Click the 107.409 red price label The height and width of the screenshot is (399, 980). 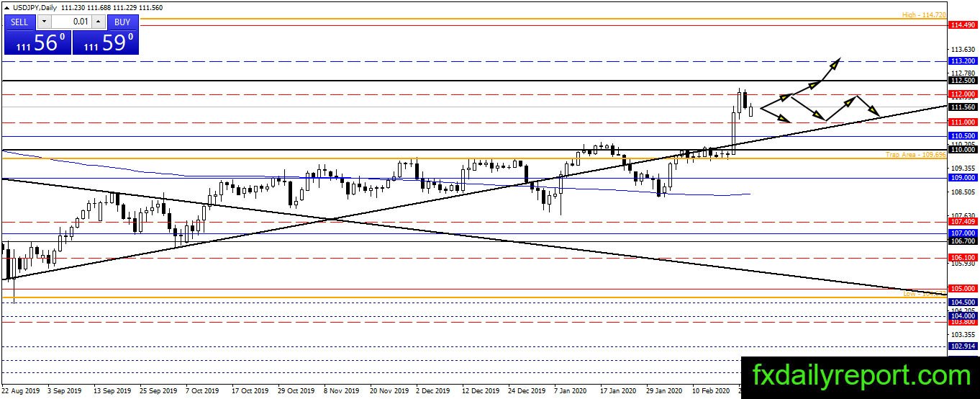tap(963, 222)
